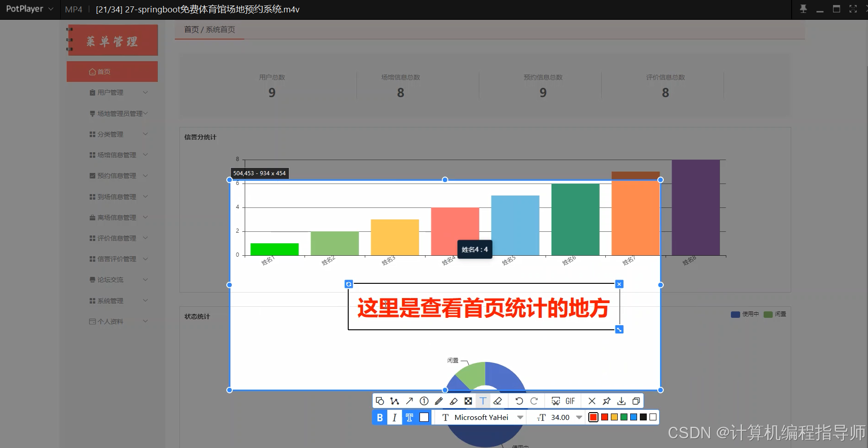Open the 论坛交流 menu label
This screenshot has height=448, width=868.
click(110, 280)
